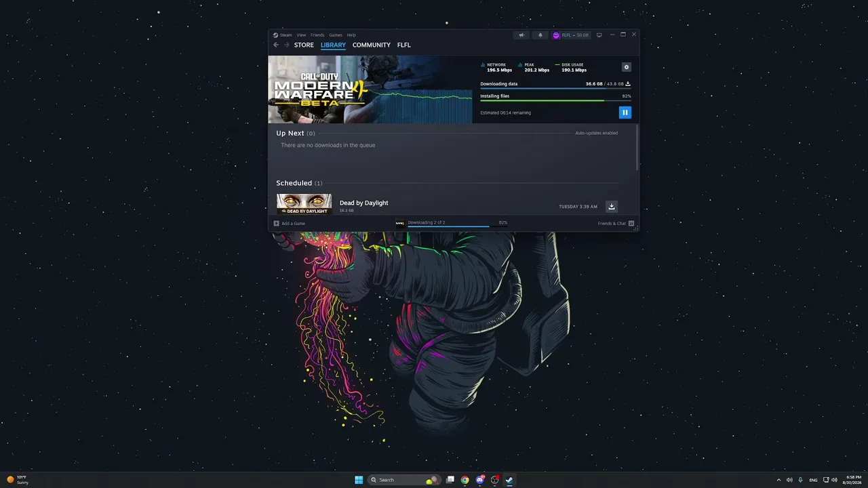Open the Help menu
The height and width of the screenshot is (488, 868).
click(351, 35)
